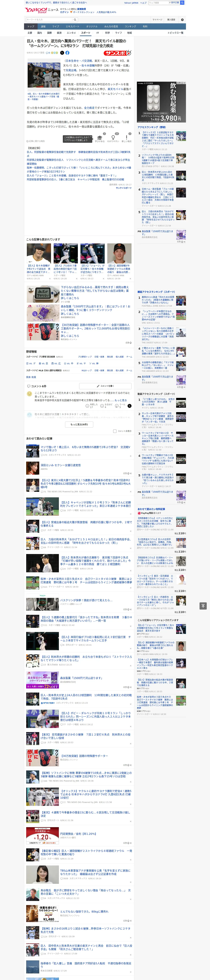The width and height of the screenshot is (210, 980).
Task: Click the scroll-to-top arrow button
Action: click(203, 606)
